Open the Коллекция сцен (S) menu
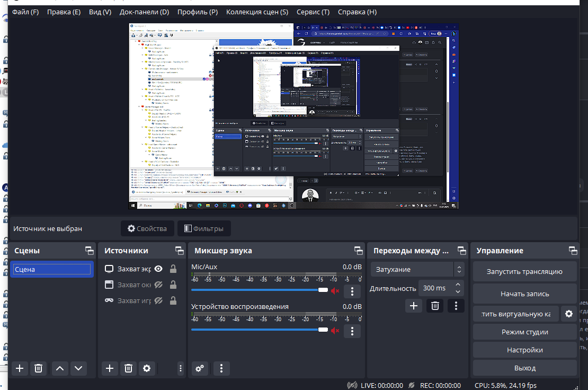588x390 pixels. click(257, 12)
